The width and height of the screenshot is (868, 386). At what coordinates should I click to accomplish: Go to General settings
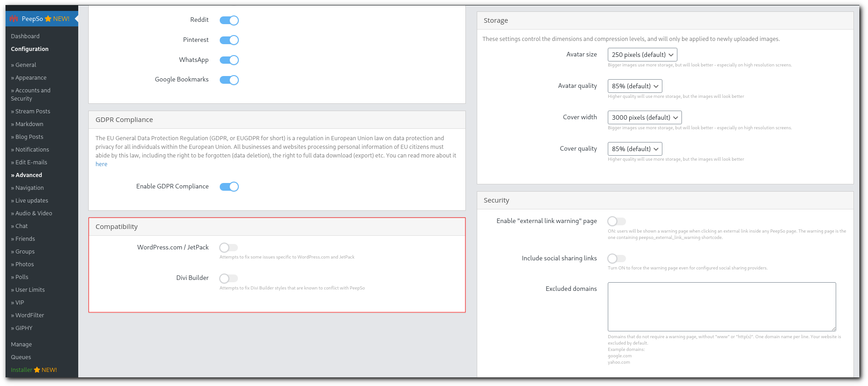point(24,65)
